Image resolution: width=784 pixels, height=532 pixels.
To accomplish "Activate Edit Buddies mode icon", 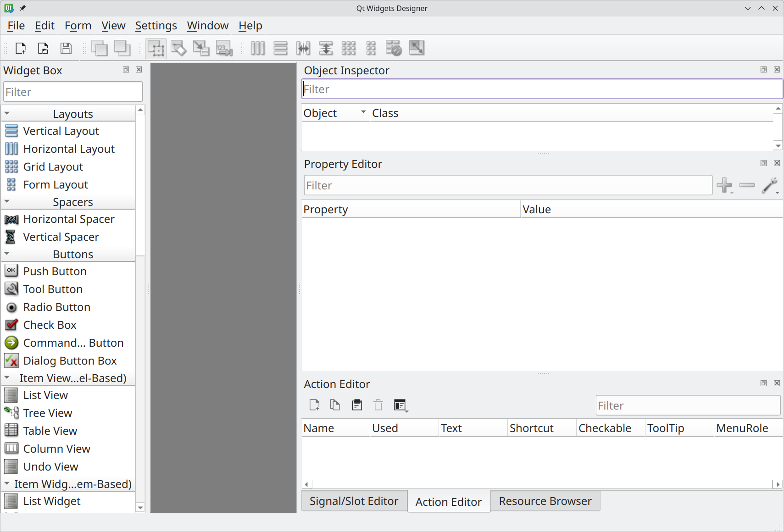I will tap(201, 48).
